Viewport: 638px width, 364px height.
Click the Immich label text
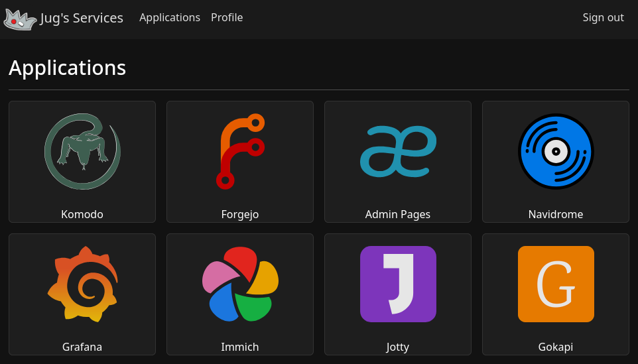click(240, 347)
